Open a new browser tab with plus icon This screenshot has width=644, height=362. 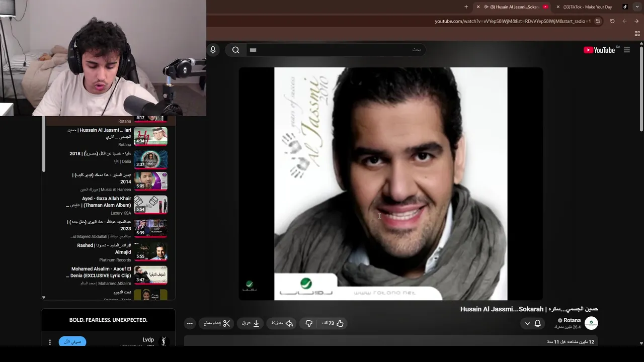tap(466, 7)
